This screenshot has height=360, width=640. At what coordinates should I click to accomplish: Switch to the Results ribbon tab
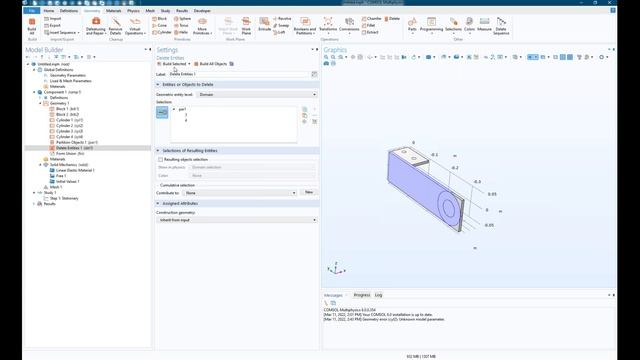[182, 11]
